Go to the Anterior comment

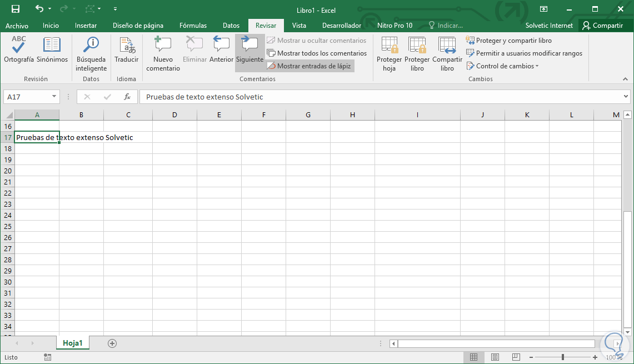[x=221, y=49]
